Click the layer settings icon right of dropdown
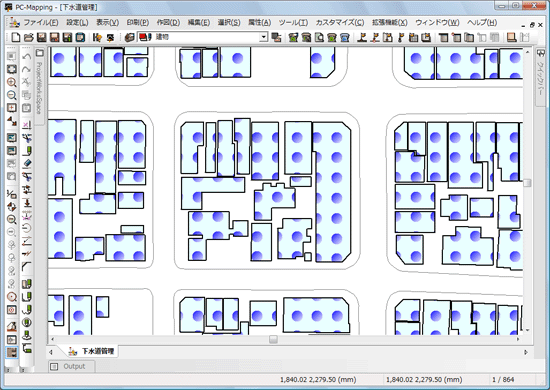 (276, 37)
